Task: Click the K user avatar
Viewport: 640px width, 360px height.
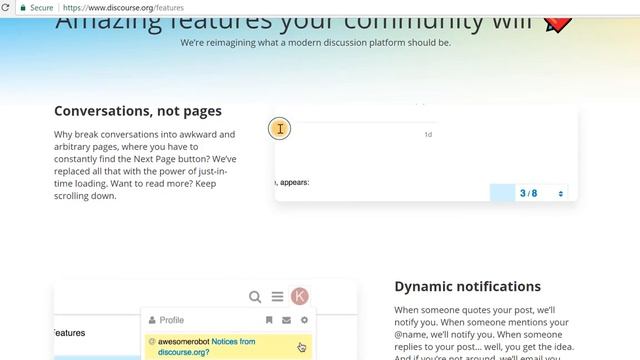Action: coord(300,296)
